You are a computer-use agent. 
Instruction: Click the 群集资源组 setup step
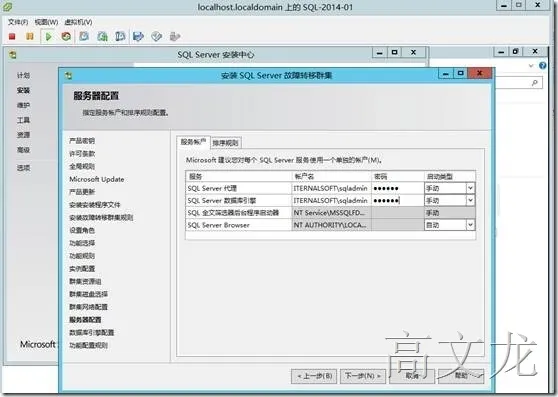coord(85,281)
